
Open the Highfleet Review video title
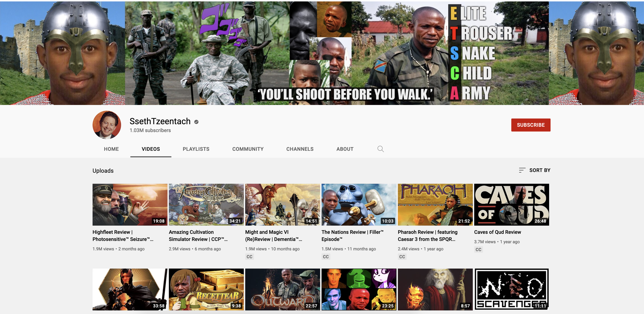(x=123, y=236)
